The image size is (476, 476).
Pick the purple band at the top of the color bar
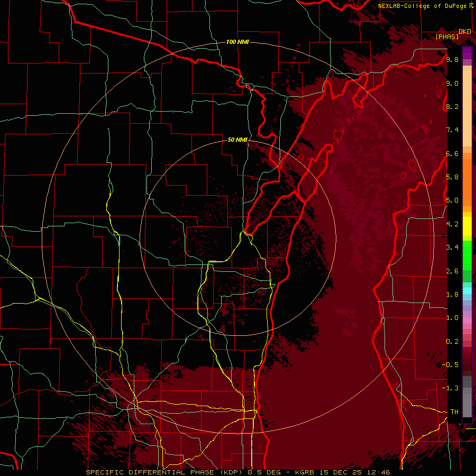point(467,53)
